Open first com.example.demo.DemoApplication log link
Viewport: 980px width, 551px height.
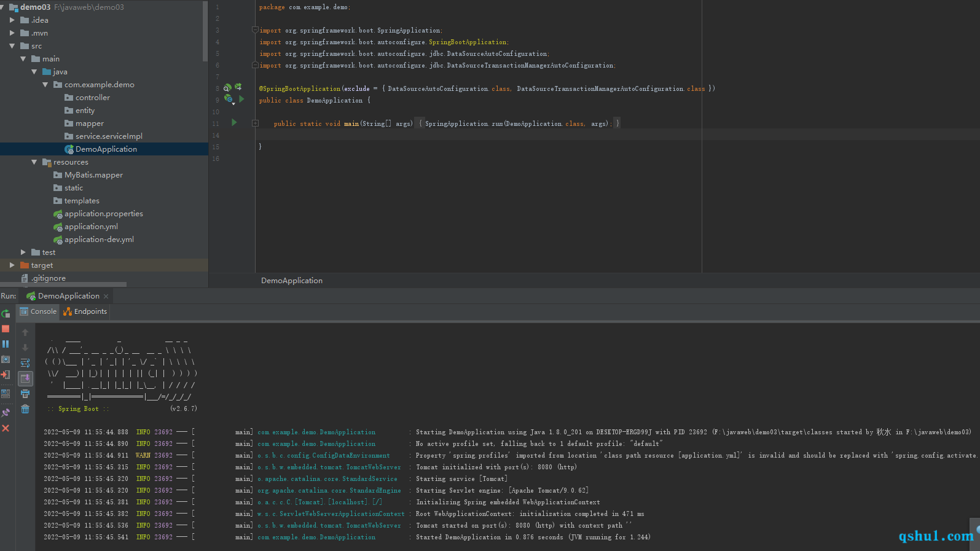click(316, 432)
